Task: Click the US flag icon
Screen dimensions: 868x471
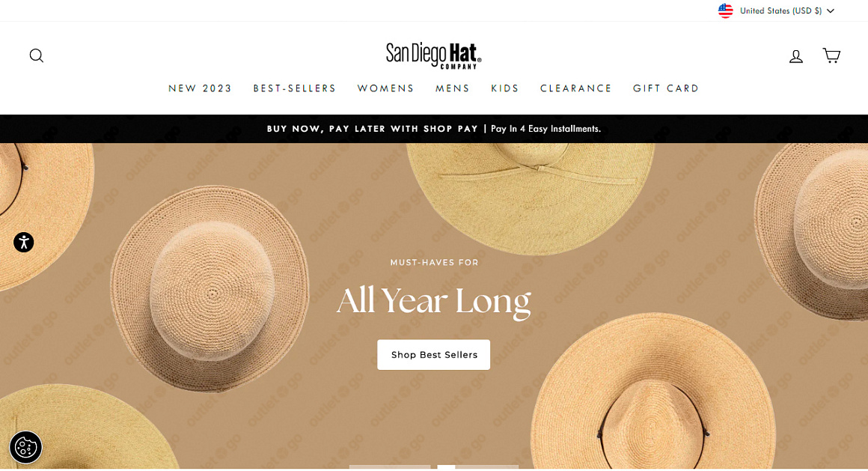Action: (x=725, y=10)
